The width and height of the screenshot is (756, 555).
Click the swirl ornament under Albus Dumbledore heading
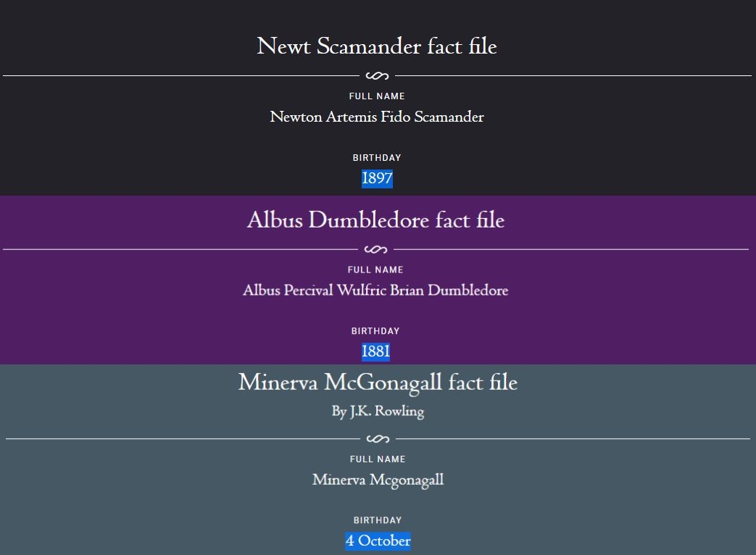coord(375,250)
